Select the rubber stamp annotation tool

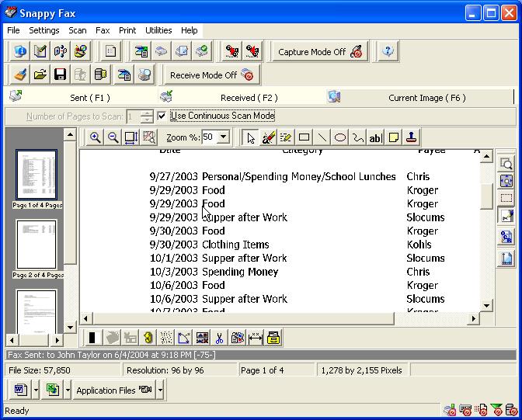[x=412, y=137]
